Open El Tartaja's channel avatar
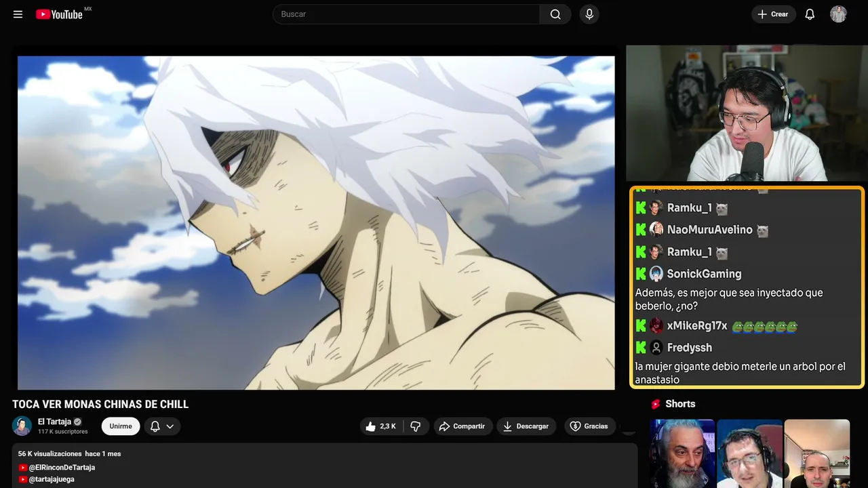The height and width of the screenshot is (488, 868). pyautogui.click(x=22, y=426)
